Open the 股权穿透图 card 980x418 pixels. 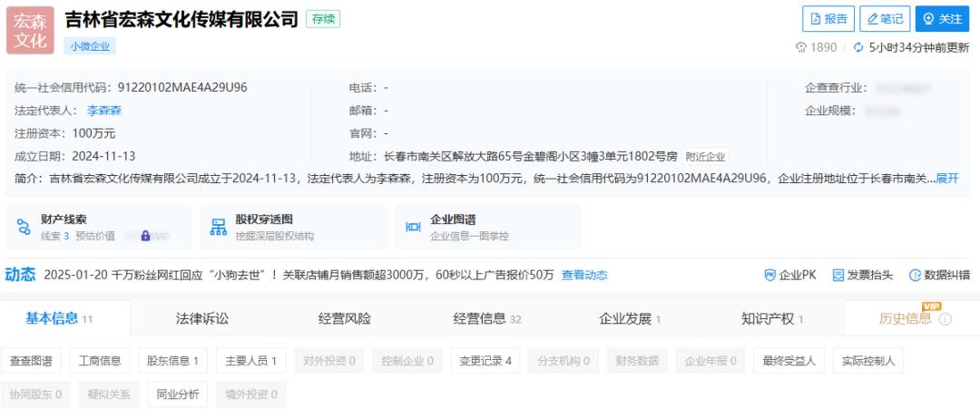[293, 228]
